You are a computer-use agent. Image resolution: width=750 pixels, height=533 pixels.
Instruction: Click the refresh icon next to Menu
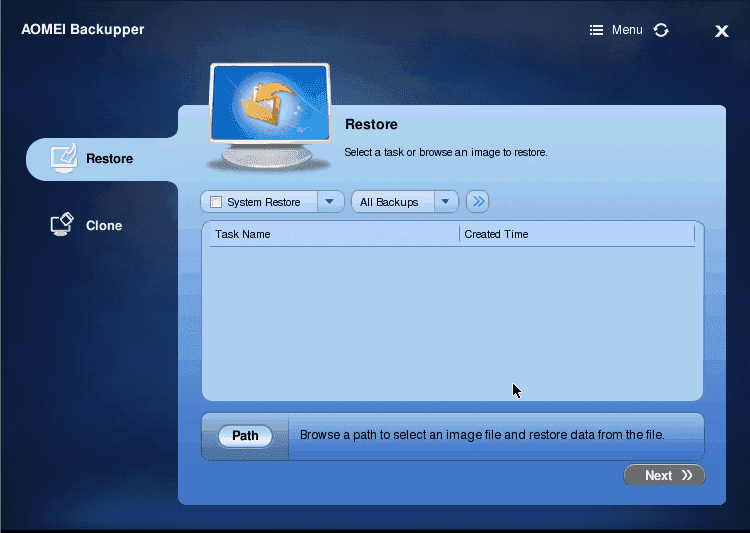(x=661, y=30)
